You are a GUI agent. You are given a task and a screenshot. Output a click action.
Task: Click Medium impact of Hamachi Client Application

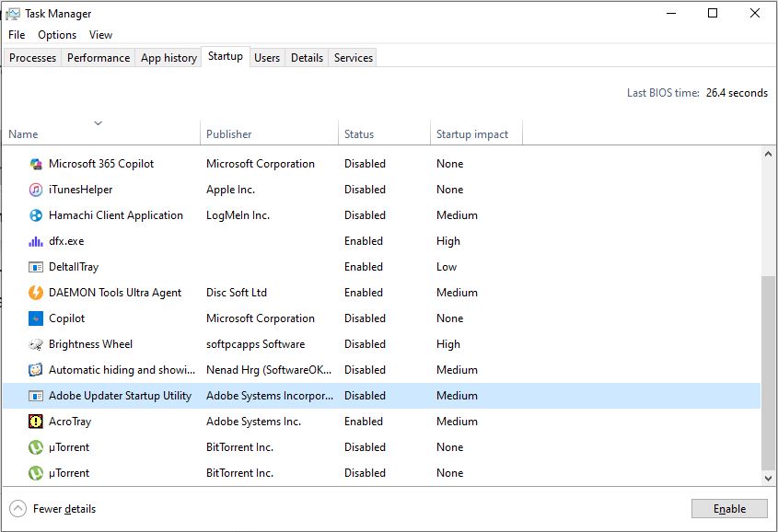click(457, 215)
